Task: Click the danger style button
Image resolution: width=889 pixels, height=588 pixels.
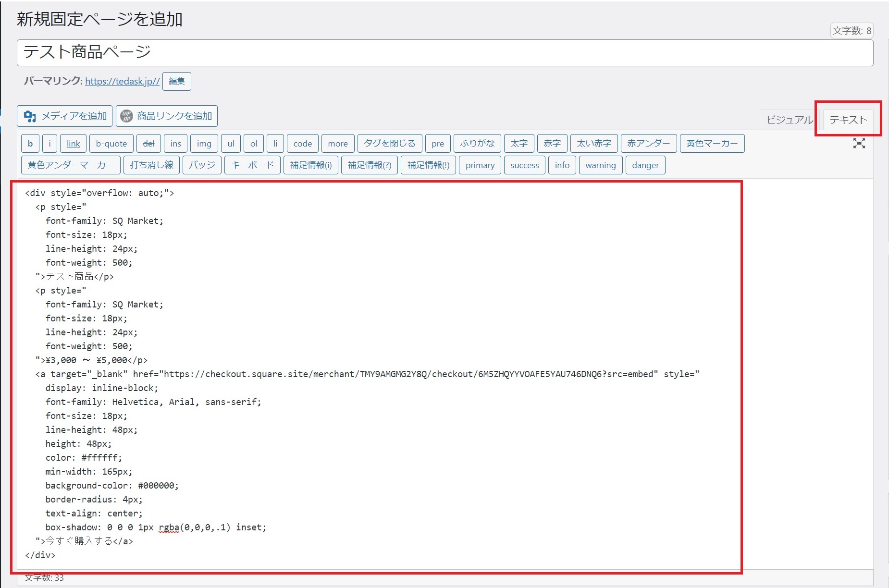Action: coord(645,165)
